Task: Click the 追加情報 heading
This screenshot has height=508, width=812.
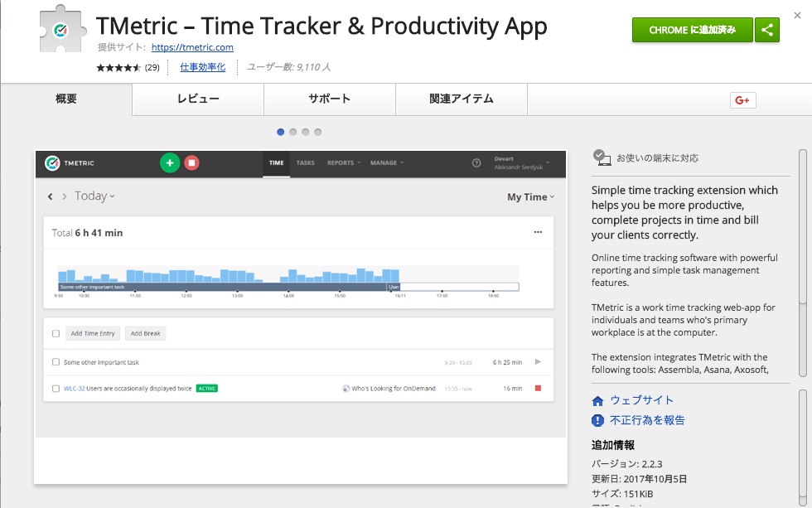Action: (x=613, y=445)
